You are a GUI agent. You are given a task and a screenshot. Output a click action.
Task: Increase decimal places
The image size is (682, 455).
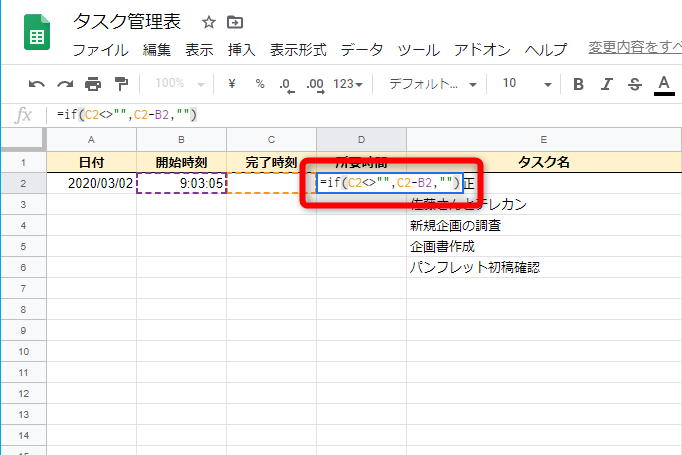(x=315, y=85)
